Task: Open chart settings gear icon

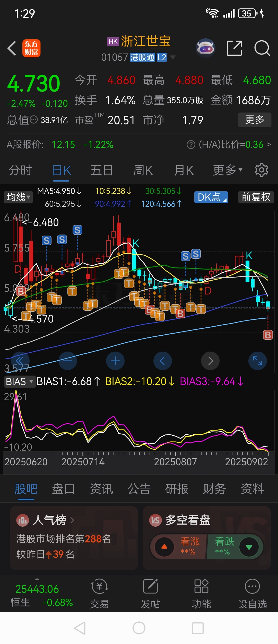Action: tap(262, 170)
